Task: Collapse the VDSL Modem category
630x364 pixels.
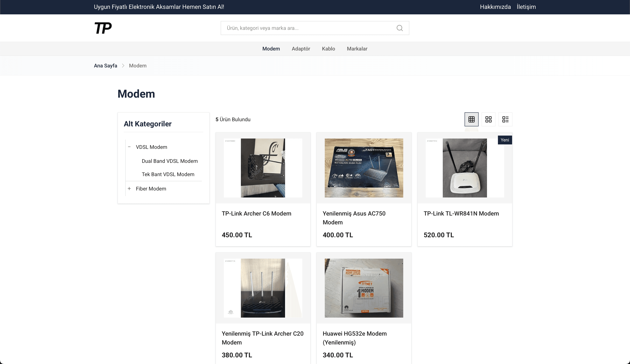Action: coord(129,147)
